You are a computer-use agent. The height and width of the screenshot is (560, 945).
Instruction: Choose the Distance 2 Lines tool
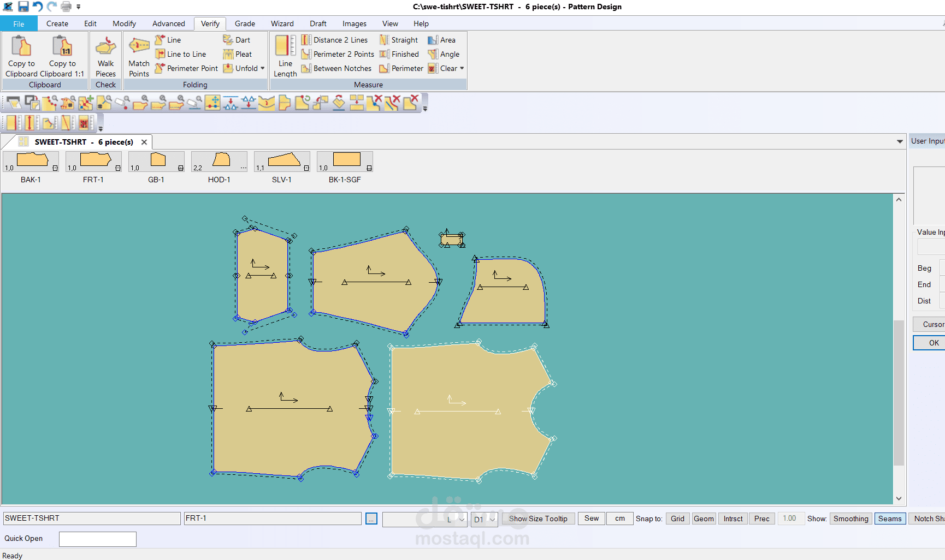[x=335, y=40]
